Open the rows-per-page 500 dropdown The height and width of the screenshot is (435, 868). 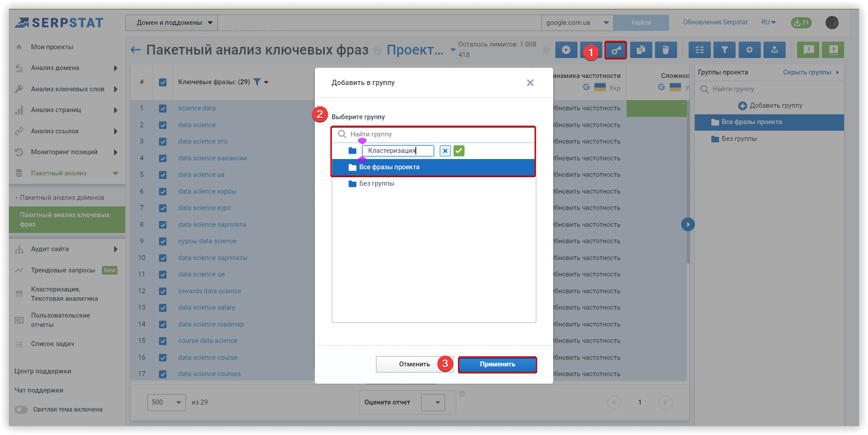tap(166, 402)
